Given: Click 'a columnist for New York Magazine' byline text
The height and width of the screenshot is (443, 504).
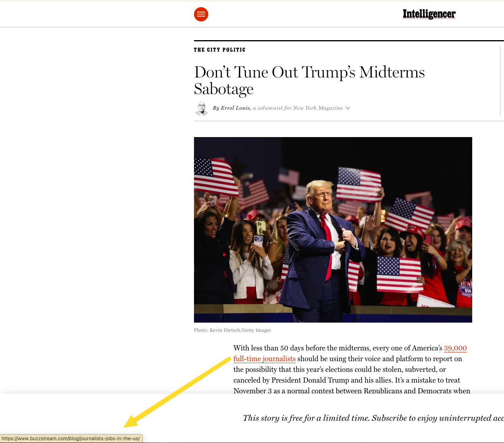Looking at the screenshot, I should [298, 108].
